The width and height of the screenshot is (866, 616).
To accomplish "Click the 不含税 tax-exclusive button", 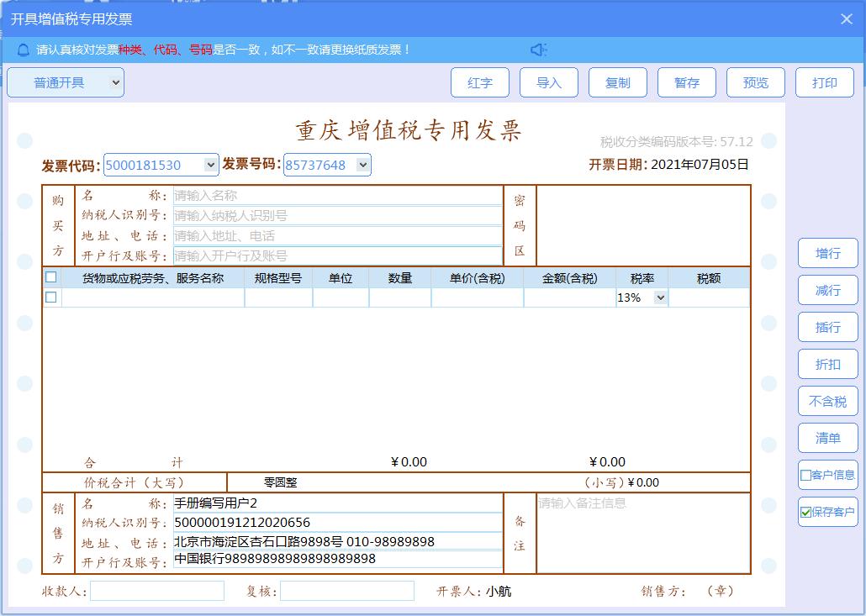I will (x=827, y=401).
